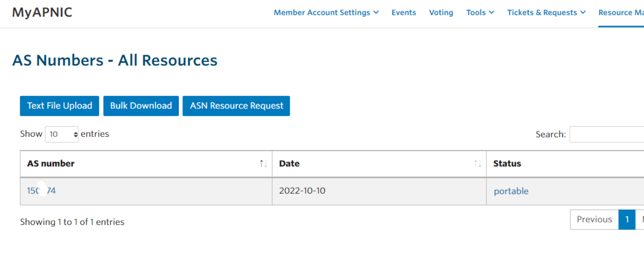Go to the Events page
This screenshot has width=644, height=256.
[x=403, y=12]
